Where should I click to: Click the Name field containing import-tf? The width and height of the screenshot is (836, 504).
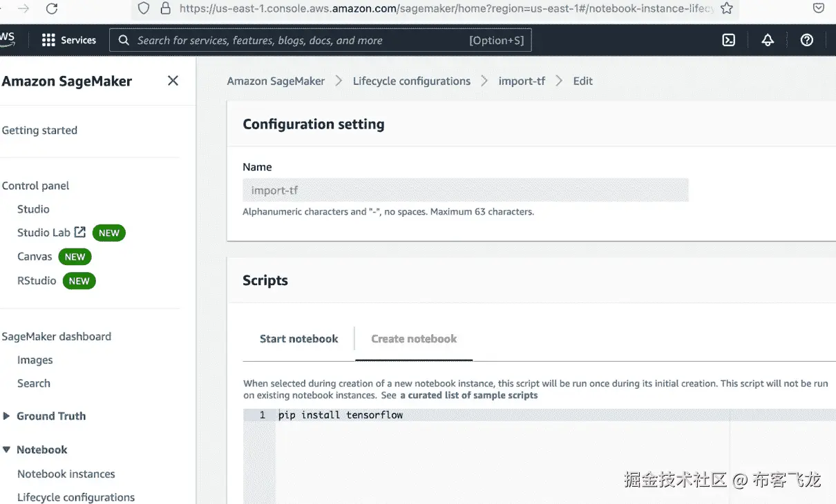466,190
